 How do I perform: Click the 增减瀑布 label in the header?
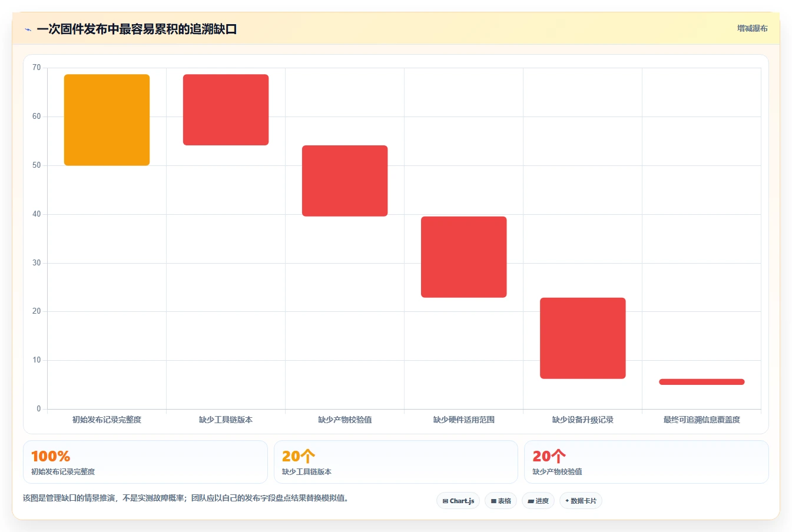[x=752, y=28]
